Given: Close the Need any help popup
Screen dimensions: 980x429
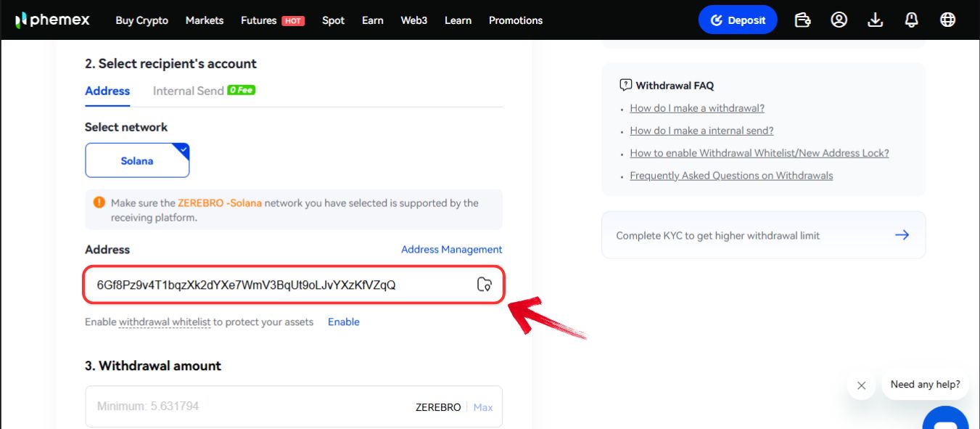Looking at the screenshot, I should pyautogui.click(x=861, y=385).
